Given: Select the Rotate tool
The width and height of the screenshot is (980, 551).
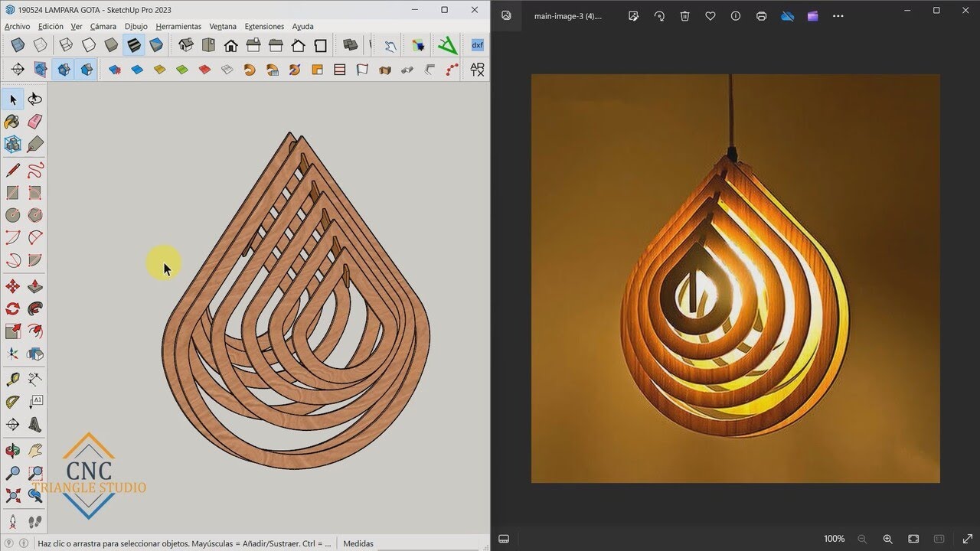Looking at the screenshot, I should [13, 309].
